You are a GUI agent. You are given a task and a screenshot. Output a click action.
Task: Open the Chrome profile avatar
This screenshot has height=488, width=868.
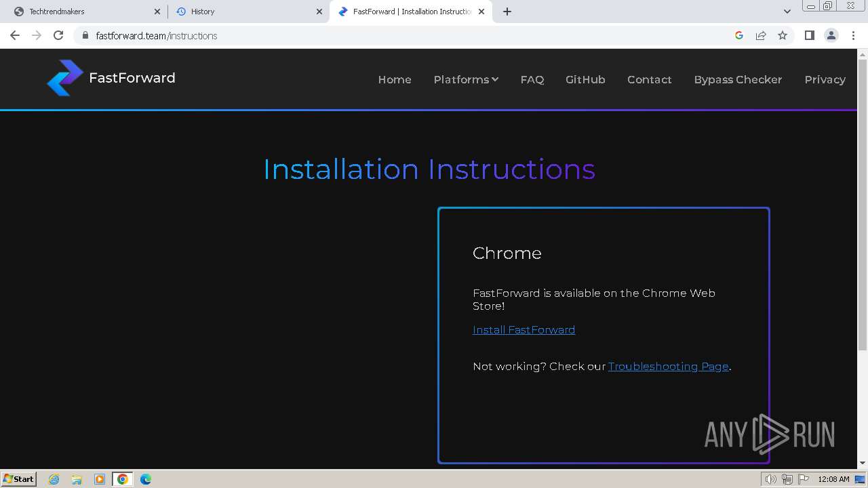[831, 35]
